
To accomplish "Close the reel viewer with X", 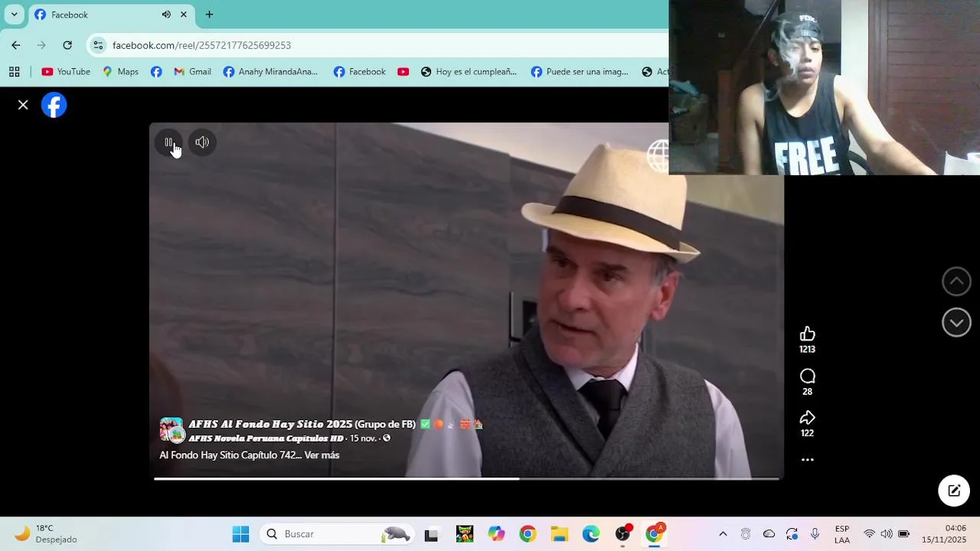I will click(x=23, y=105).
